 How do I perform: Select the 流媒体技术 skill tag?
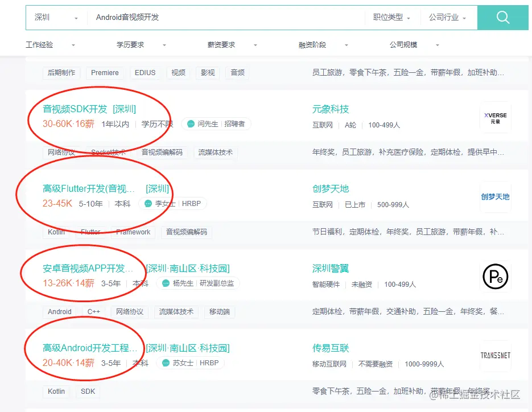[215, 152]
